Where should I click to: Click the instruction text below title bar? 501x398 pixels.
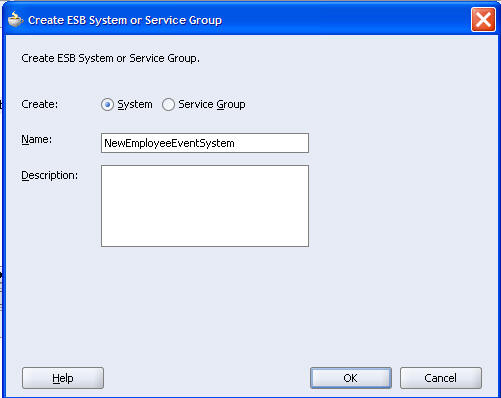(x=110, y=58)
